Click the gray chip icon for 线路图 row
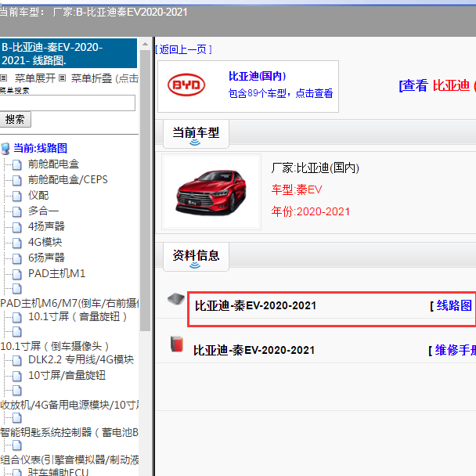This screenshot has height=476, width=476. 176,299
